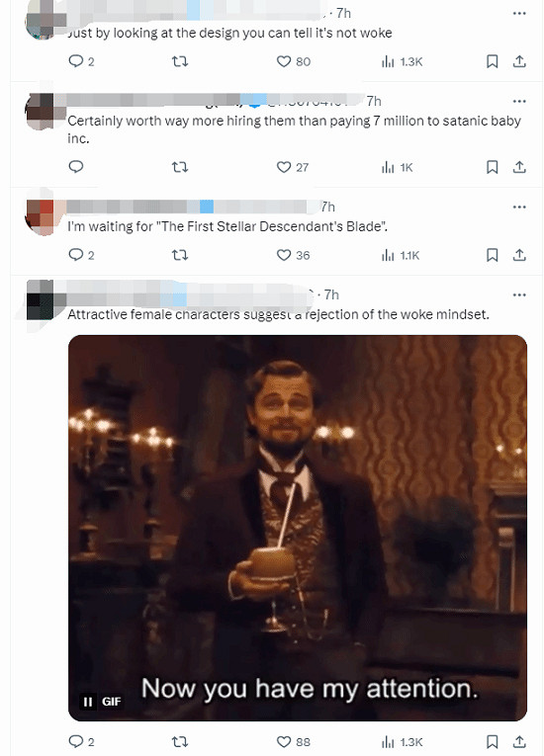Retweet the "First Stellar Descendant's Blade" tweet
Viewport: 544px width, 756px height.
click(x=180, y=255)
